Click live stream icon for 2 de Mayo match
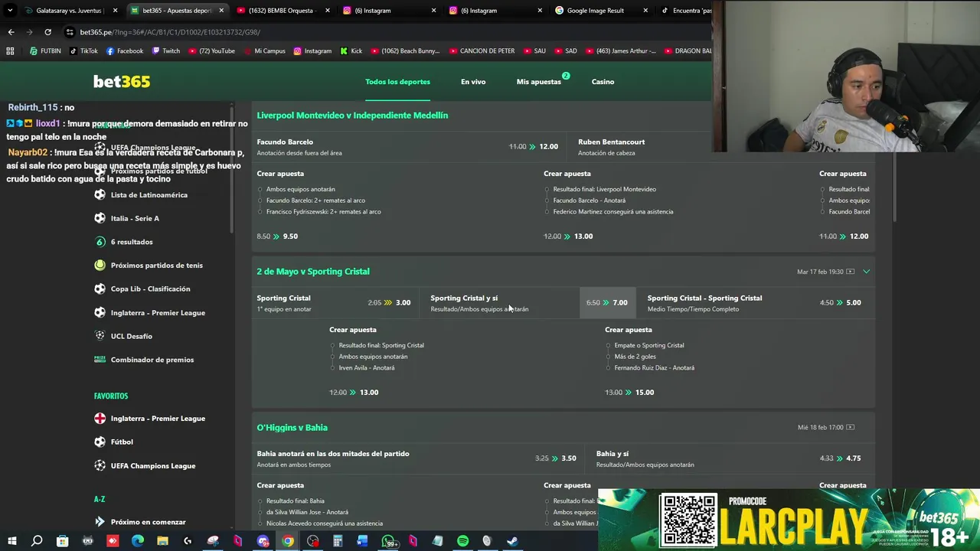The height and width of the screenshot is (551, 980). point(850,272)
